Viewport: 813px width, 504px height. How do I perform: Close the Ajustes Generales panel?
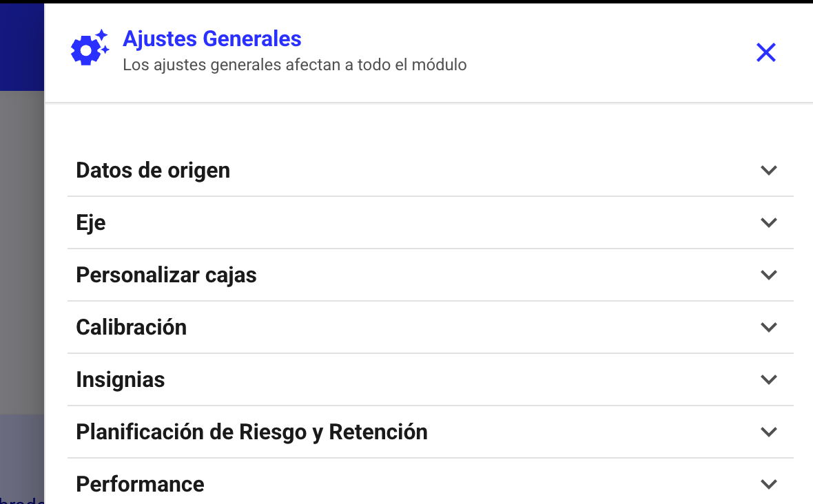(766, 52)
